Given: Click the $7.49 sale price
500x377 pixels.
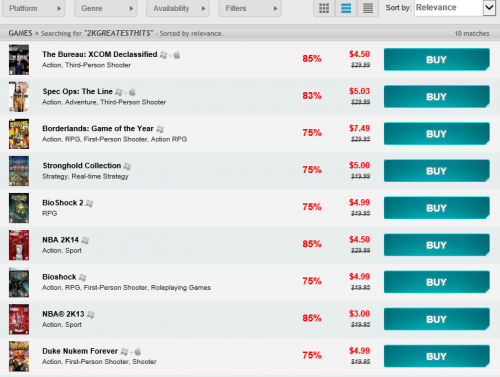Looking at the screenshot, I should coord(359,128).
